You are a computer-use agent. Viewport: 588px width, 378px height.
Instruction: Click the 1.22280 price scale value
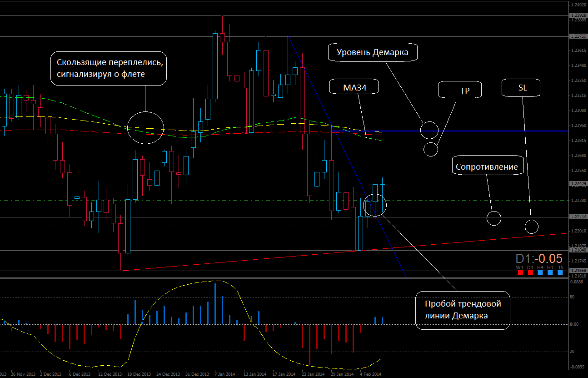[x=578, y=201]
